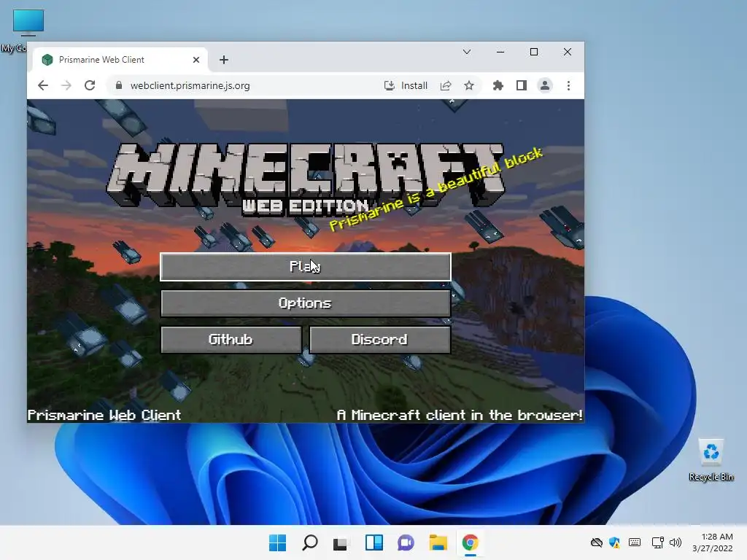The height and width of the screenshot is (560, 747).
Task: Click the Chrome icon in the taskbar
Action: pyautogui.click(x=471, y=542)
